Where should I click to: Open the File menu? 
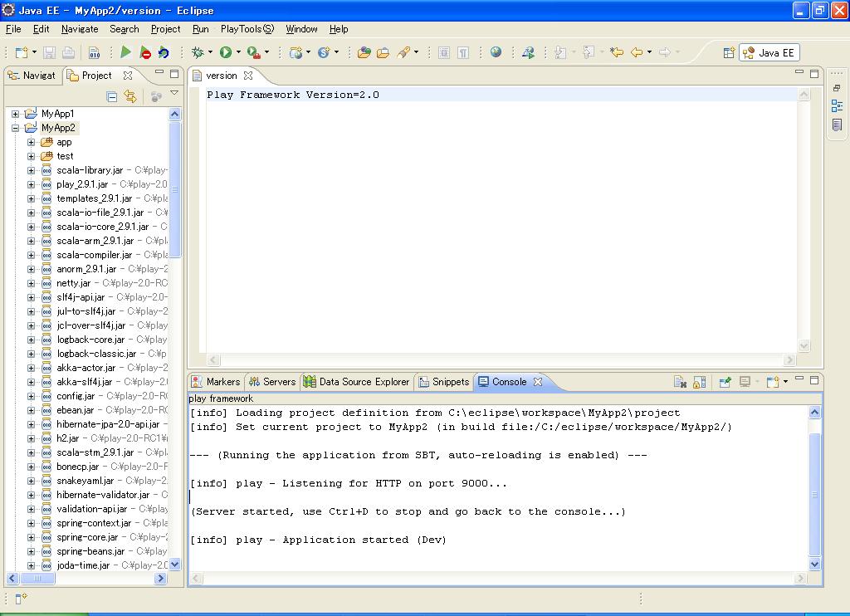point(13,29)
